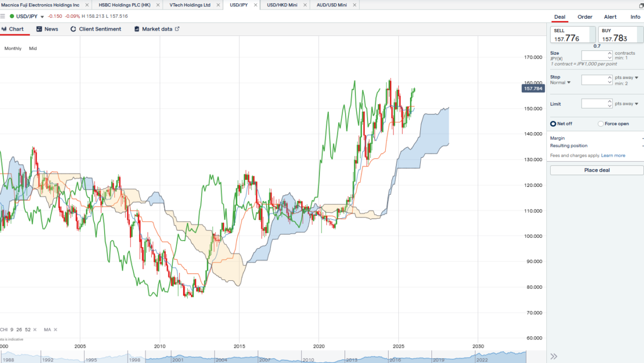644x363 pixels.
Task: Open the USD/JPY instrument dropdown
Action: tap(42, 16)
